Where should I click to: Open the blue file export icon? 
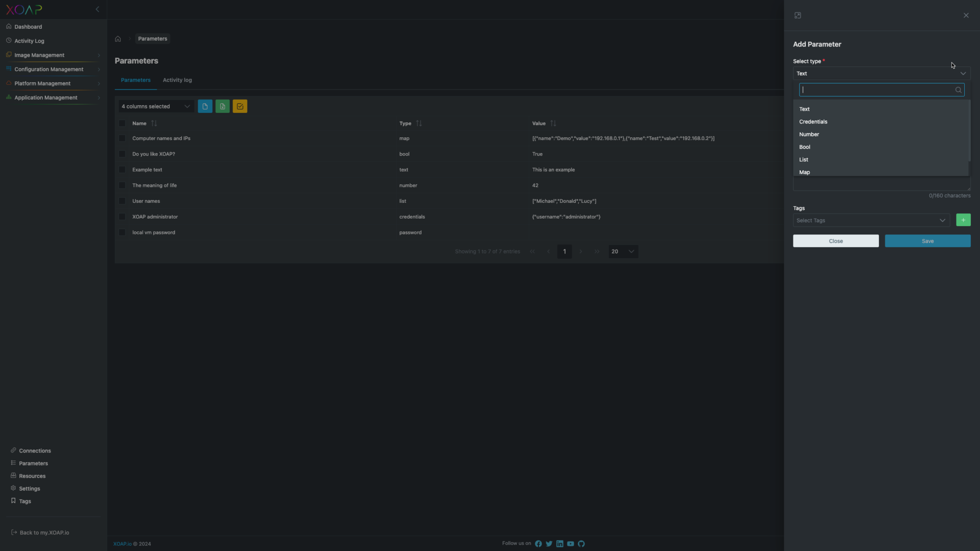205,106
